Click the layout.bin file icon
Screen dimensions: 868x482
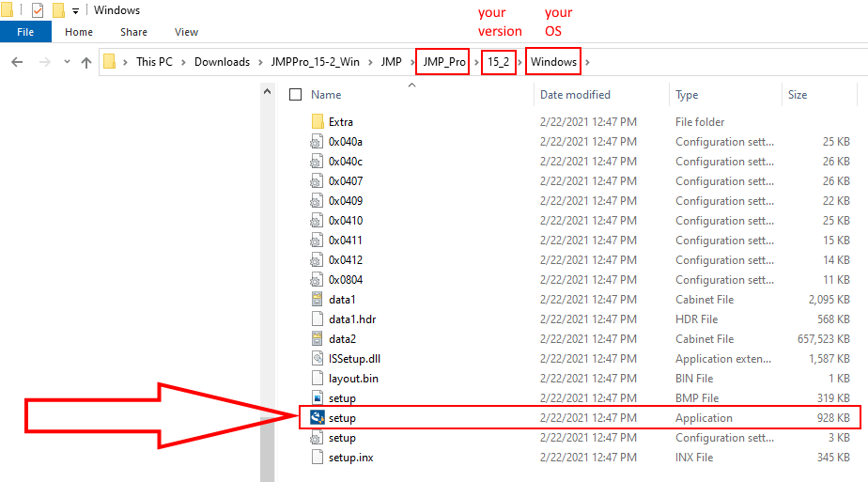click(x=318, y=379)
